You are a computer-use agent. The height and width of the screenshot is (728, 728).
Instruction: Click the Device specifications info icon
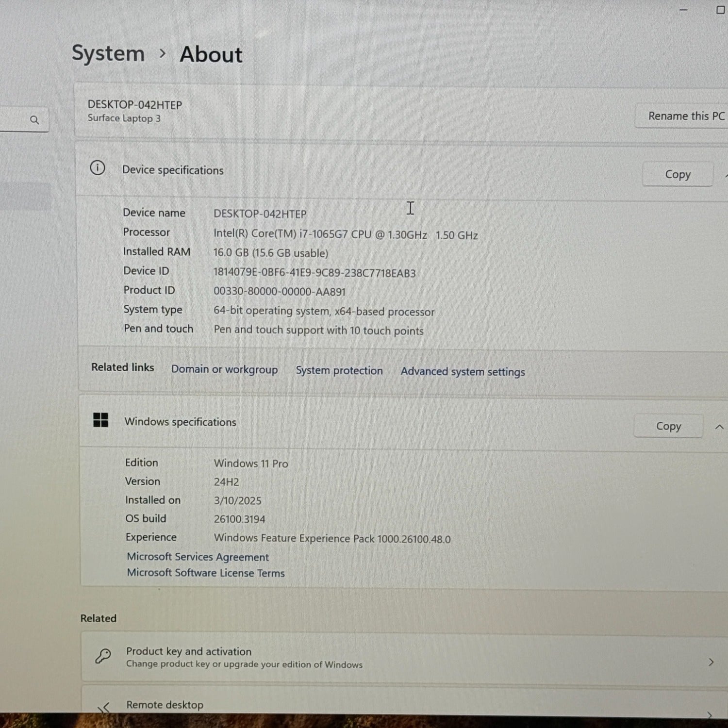click(98, 168)
